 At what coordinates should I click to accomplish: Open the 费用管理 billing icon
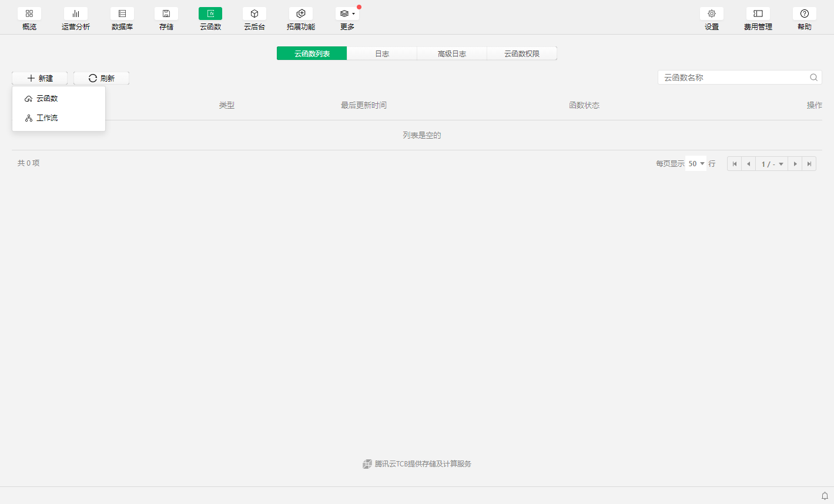coord(758,14)
